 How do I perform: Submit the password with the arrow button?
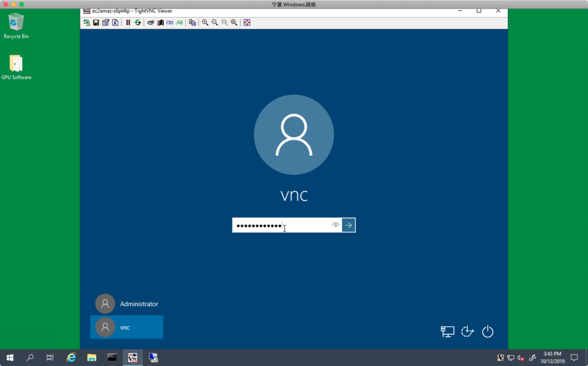[349, 225]
